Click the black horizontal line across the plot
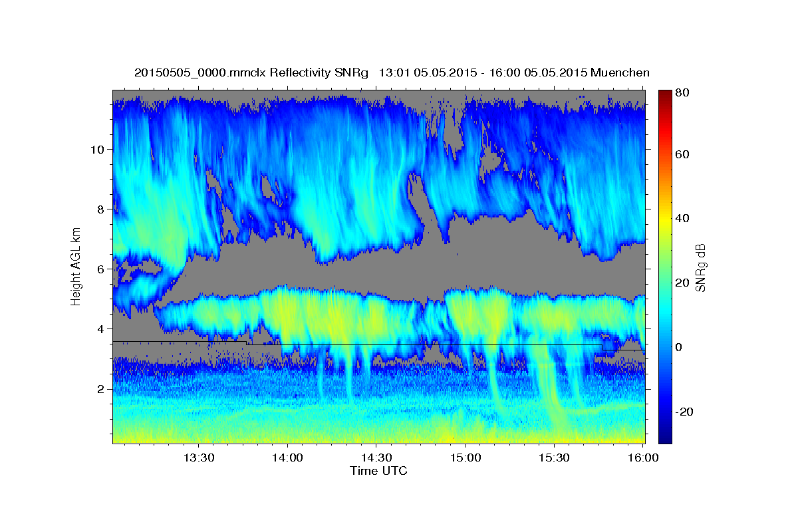Image resolution: width=798 pixels, height=532 pixels. click(378, 344)
